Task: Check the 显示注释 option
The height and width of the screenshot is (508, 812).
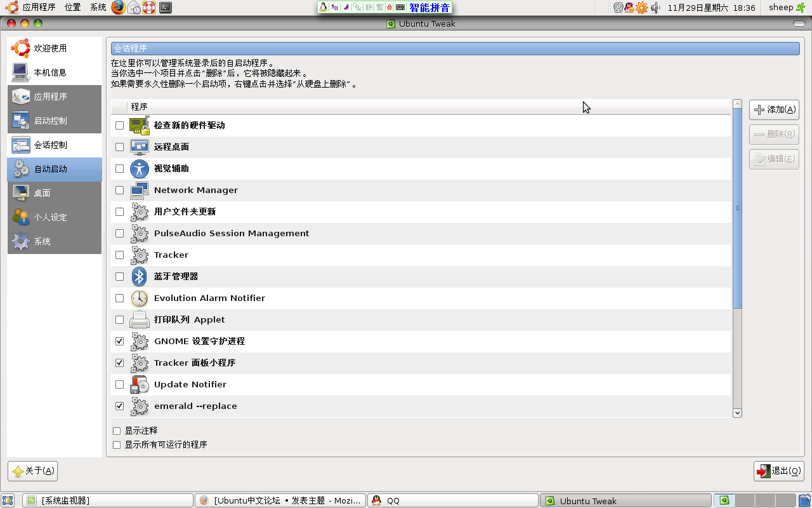Action: pos(117,431)
